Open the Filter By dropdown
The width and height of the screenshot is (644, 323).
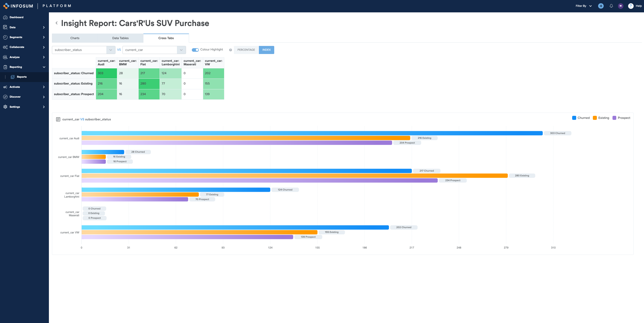(x=584, y=6)
